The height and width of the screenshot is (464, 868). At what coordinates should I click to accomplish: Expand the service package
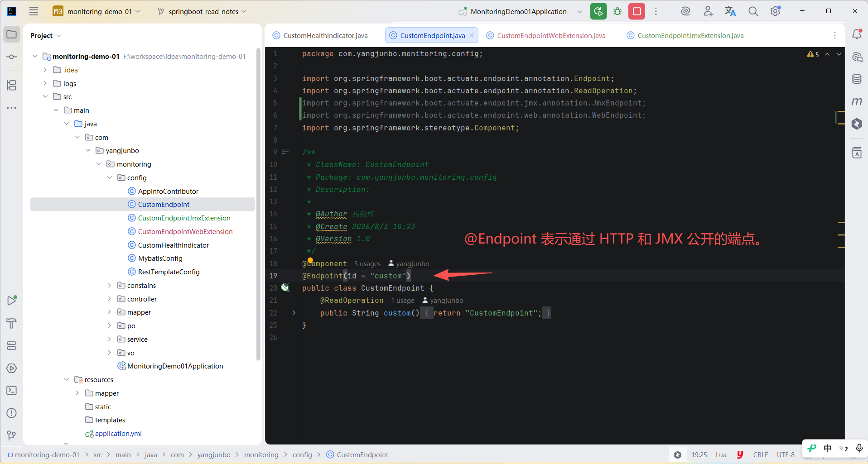point(110,339)
